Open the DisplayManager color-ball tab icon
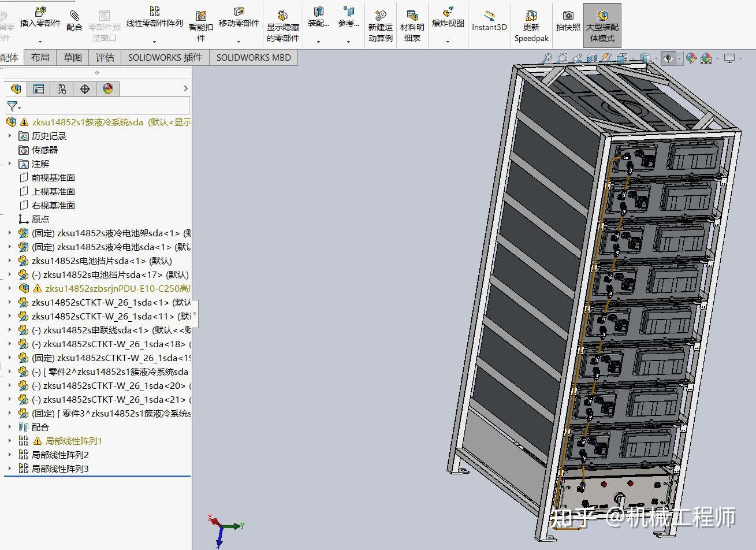This screenshot has height=550, width=756. coord(108,88)
